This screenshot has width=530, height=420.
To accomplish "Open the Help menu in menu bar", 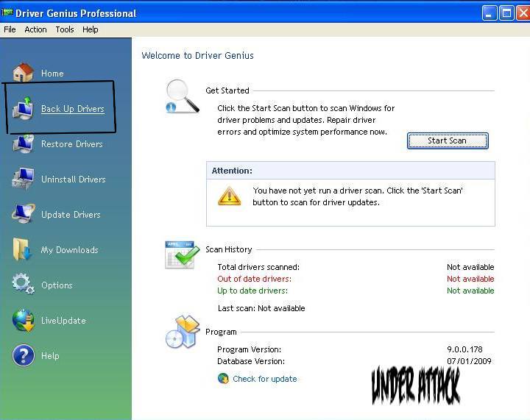I will [x=91, y=29].
